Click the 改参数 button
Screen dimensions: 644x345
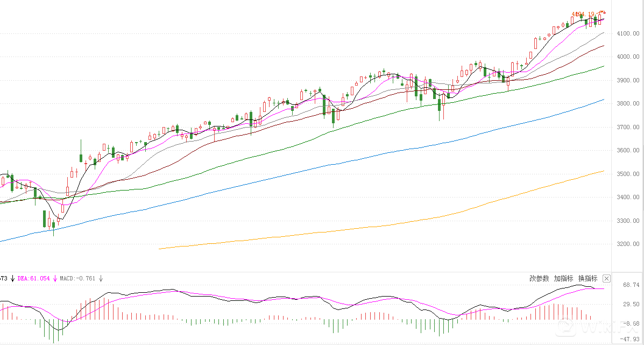539,278
